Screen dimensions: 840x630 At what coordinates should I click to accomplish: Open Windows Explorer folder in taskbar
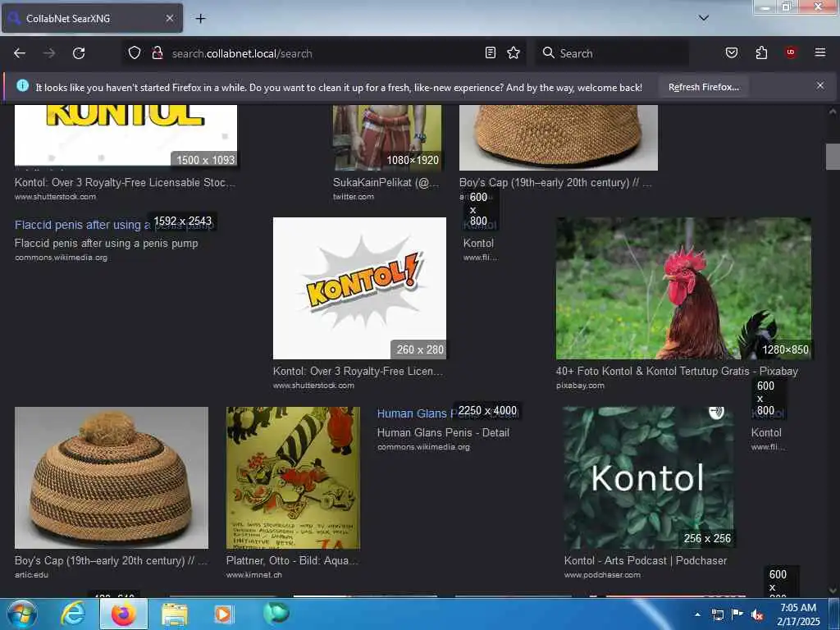tap(174, 614)
